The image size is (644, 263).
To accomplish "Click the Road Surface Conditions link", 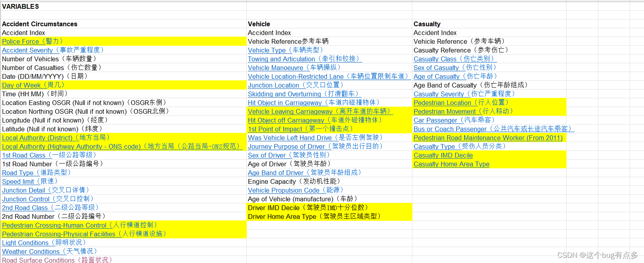I will (x=57, y=260).
